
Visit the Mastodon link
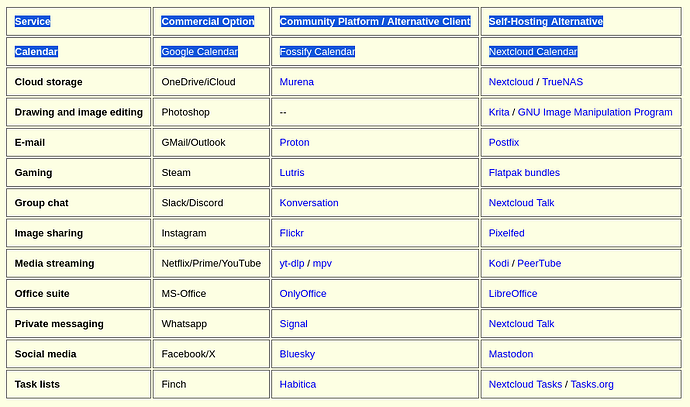coord(511,354)
